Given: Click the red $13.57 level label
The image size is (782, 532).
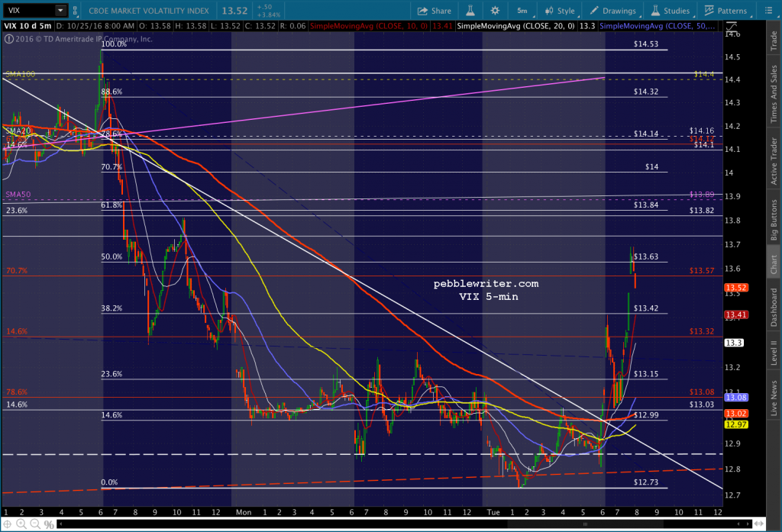Looking at the screenshot, I should pos(702,271).
